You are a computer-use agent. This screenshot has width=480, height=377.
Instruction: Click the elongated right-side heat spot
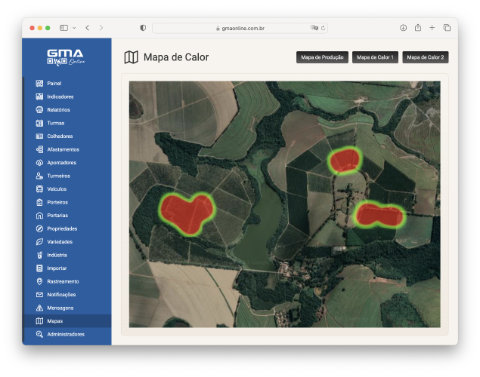[379, 214]
